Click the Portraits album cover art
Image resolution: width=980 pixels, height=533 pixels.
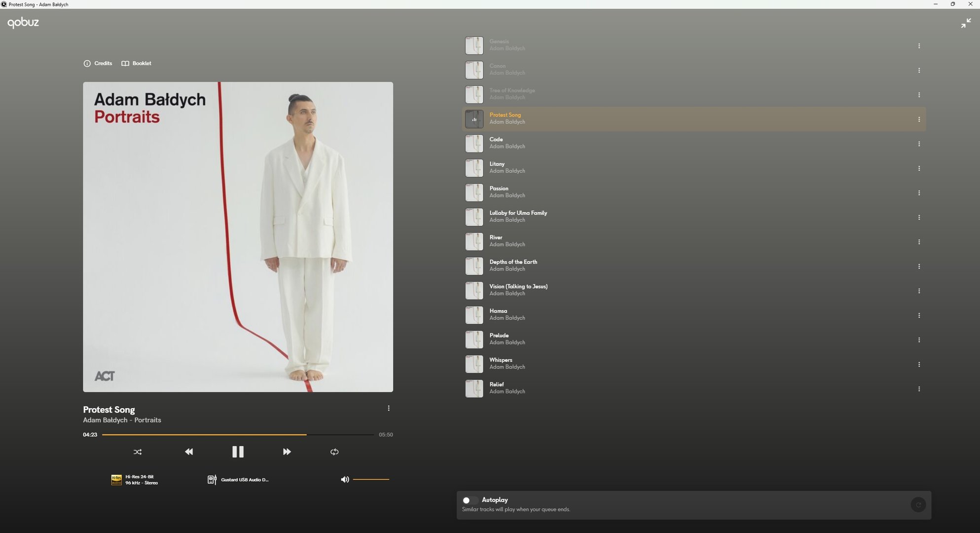pos(238,237)
